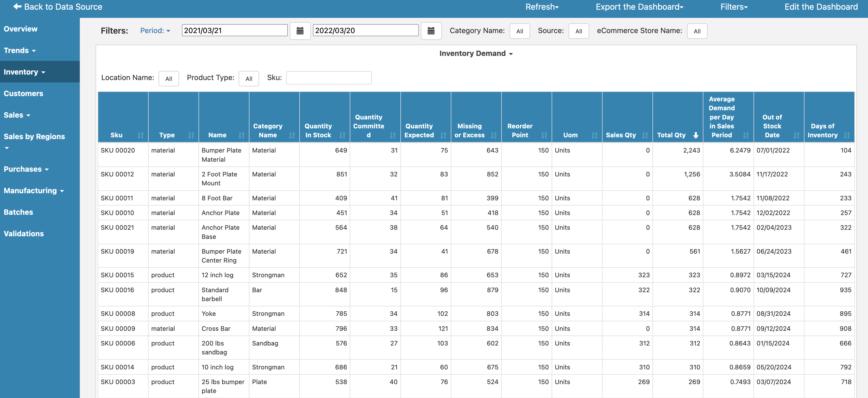Click the calendar icon next to end date
The image size is (868, 398).
coord(431,30)
